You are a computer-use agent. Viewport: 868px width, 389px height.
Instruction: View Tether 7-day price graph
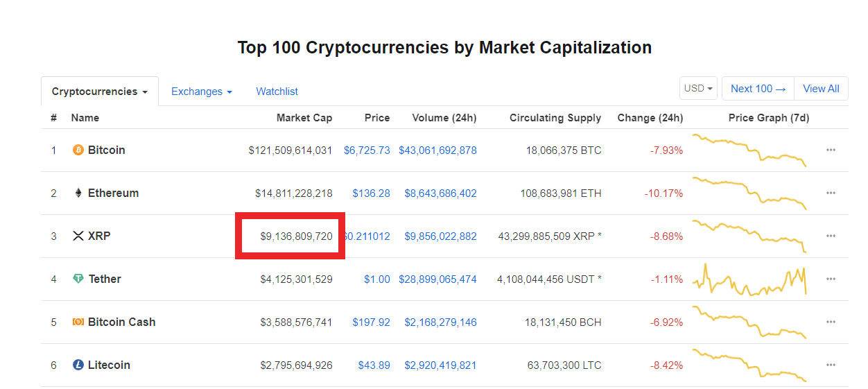[749, 279]
